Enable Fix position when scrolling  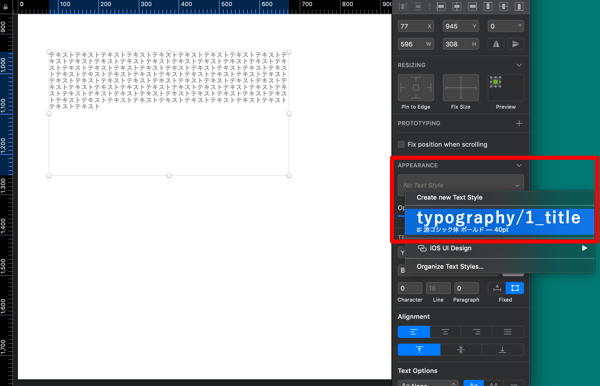pyautogui.click(x=401, y=144)
